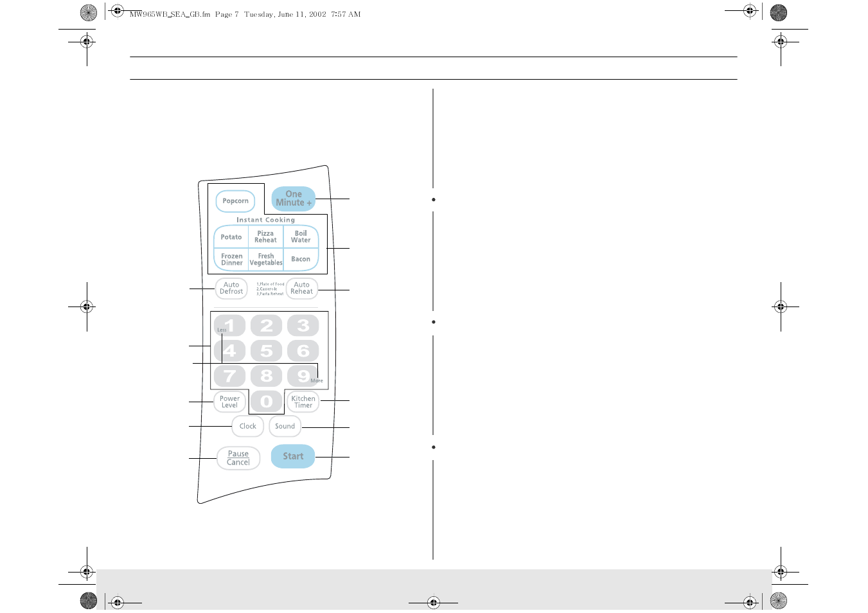Tap the Popcorn button

click(x=235, y=201)
